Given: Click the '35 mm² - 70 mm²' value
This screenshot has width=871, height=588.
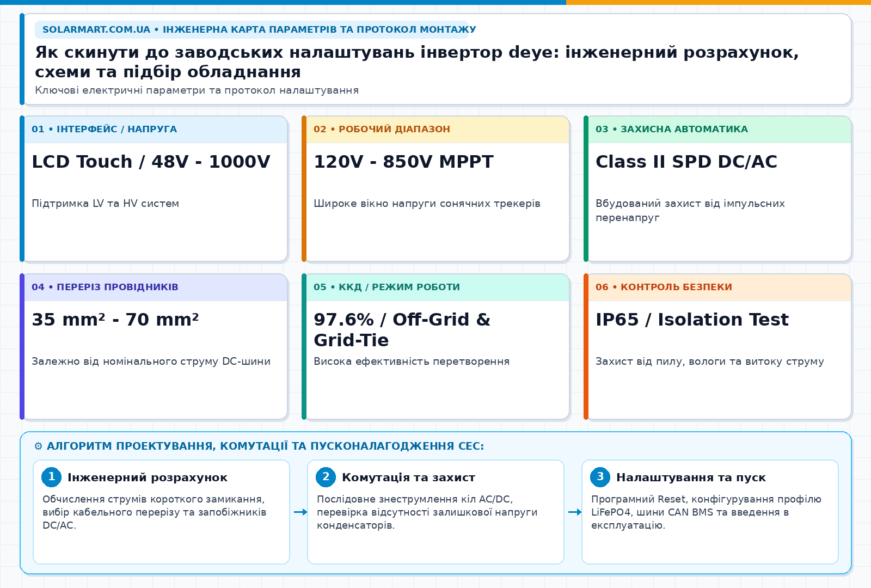Looking at the screenshot, I should pyautogui.click(x=115, y=320).
